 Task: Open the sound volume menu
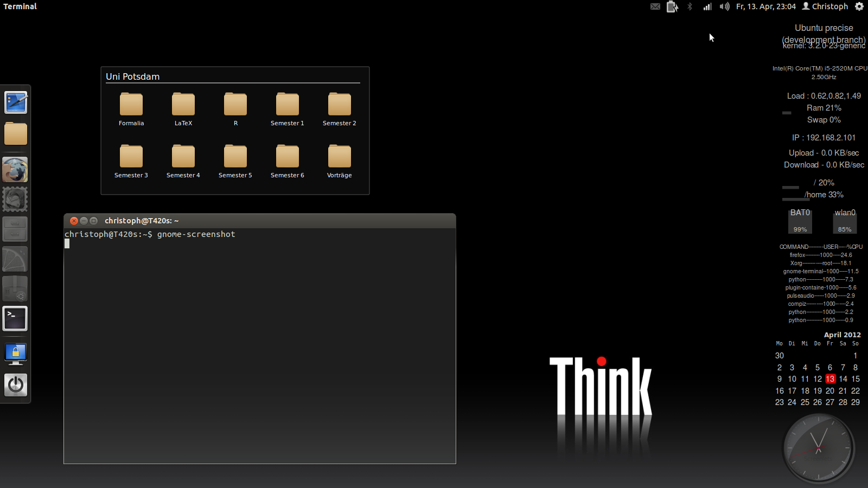tap(724, 7)
